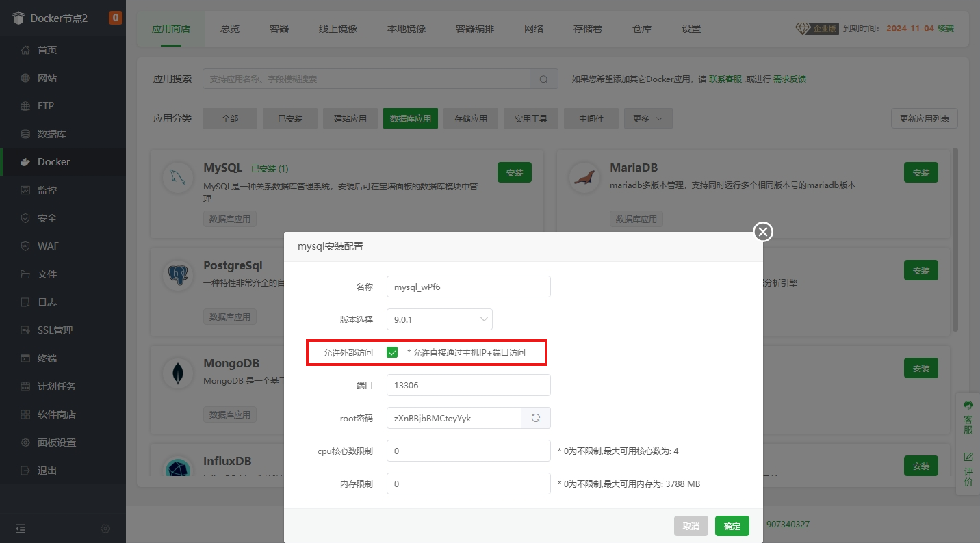Image resolution: width=980 pixels, height=543 pixels.
Task: Open the 网站 sidebar item
Action: tap(63, 78)
